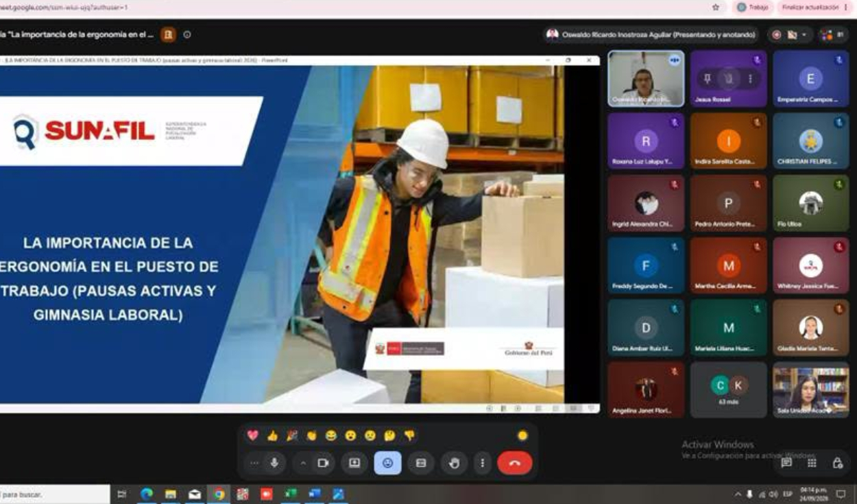Open File Explorer from taskbar

[170, 494]
